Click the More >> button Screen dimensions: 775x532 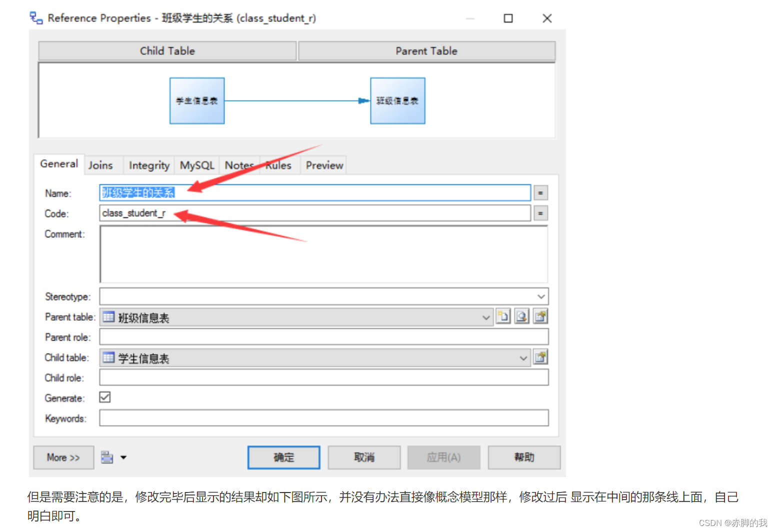pyautogui.click(x=63, y=458)
